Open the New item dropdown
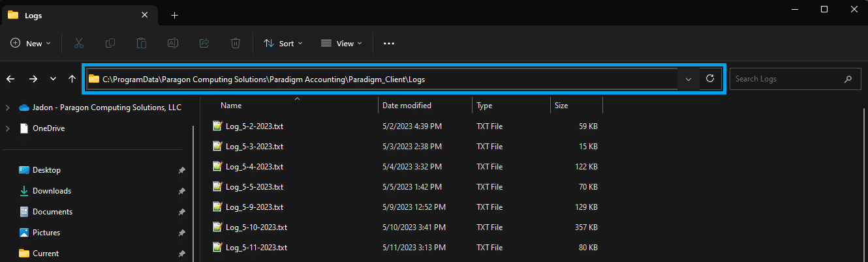 coord(31,43)
